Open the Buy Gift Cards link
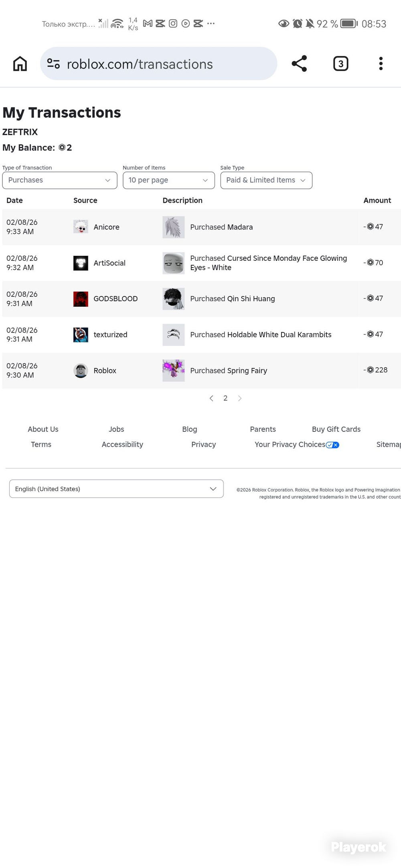Viewport: 401px width, 868px height. [x=336, y=429]
